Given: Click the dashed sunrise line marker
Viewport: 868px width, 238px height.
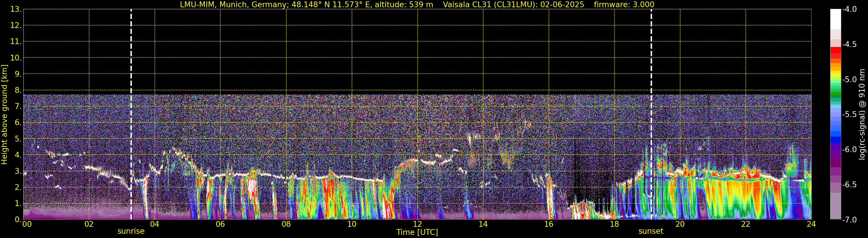Looking at the screenshot, I should 131,114.
